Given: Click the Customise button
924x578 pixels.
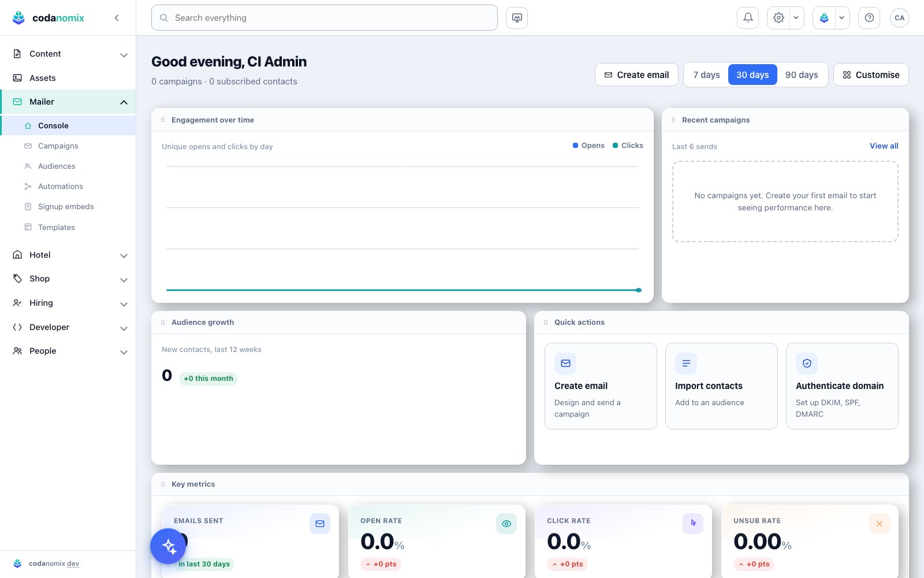Looking at the screenshot, I should (871, 75).
